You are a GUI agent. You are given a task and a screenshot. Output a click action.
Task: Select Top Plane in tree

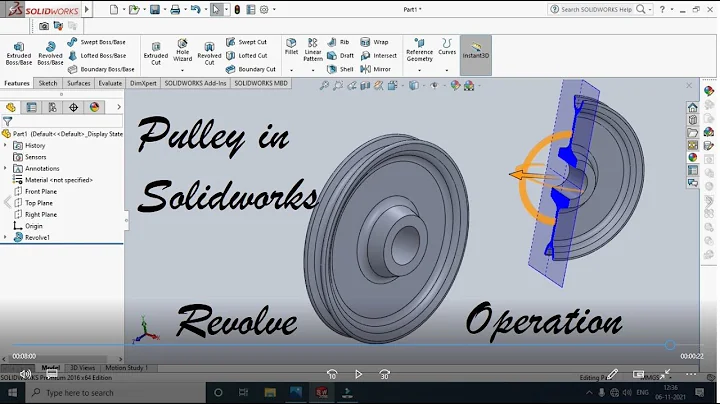33,203
